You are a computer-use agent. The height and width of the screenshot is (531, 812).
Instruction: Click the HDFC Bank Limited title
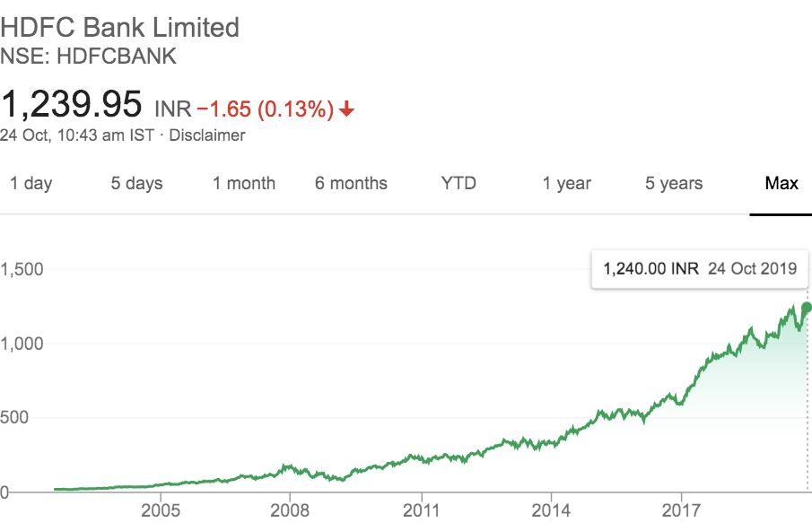click(120, 28)
